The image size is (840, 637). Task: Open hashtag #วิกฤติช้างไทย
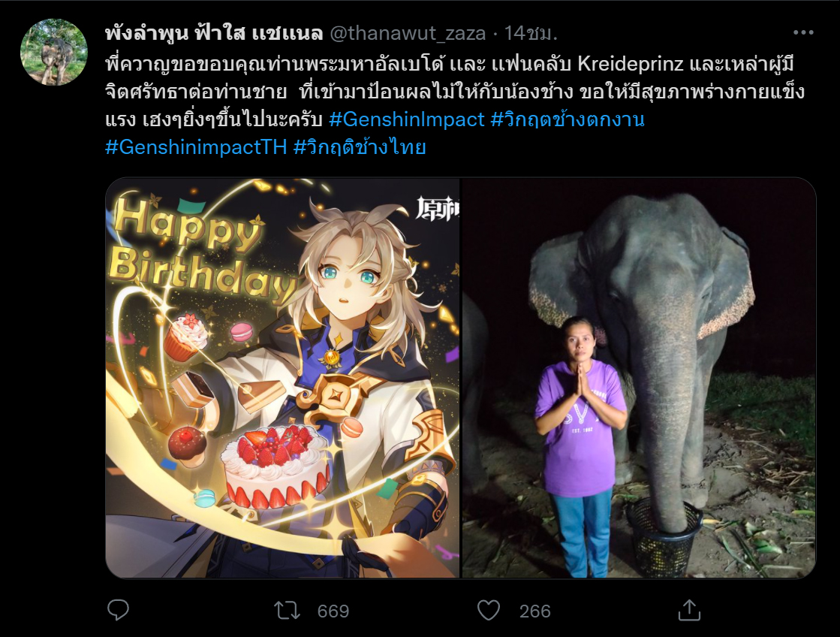[x=360, y=147]
